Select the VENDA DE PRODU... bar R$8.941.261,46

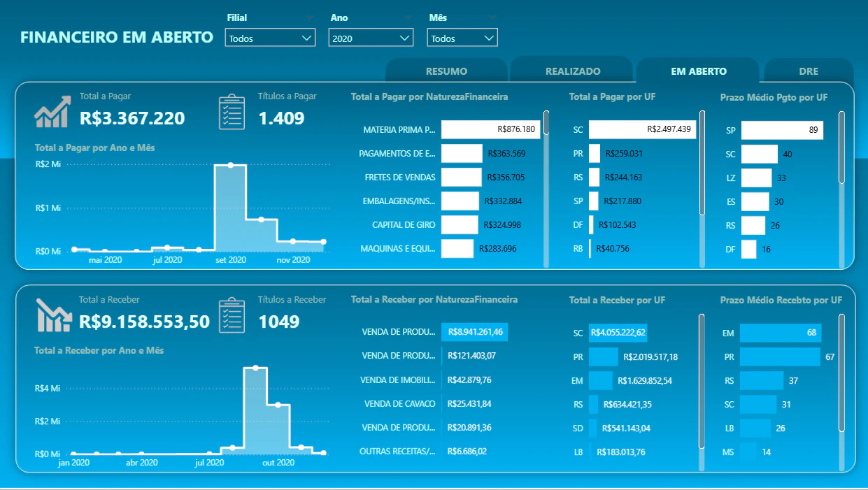coord(474,332)
